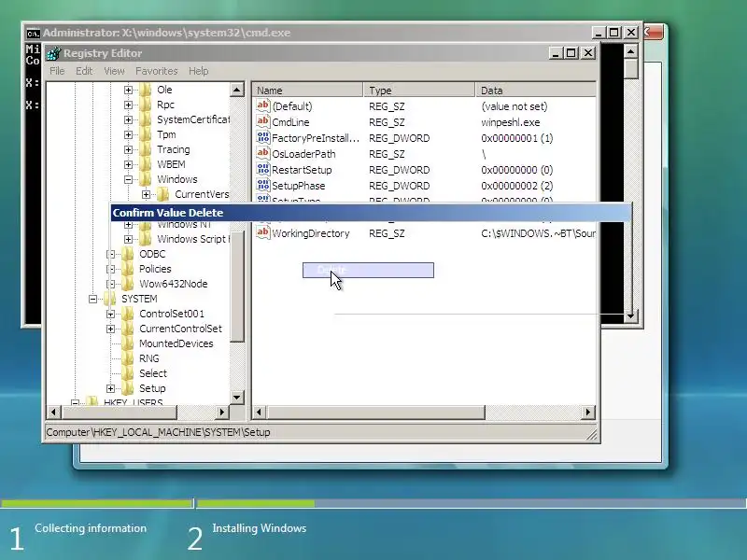Expand the Rpc key

pyautogui.click(x=128, y=105)
